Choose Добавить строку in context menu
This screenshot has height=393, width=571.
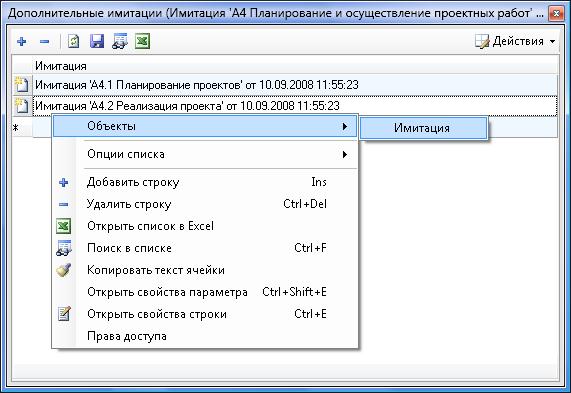[x=205, y=182]
